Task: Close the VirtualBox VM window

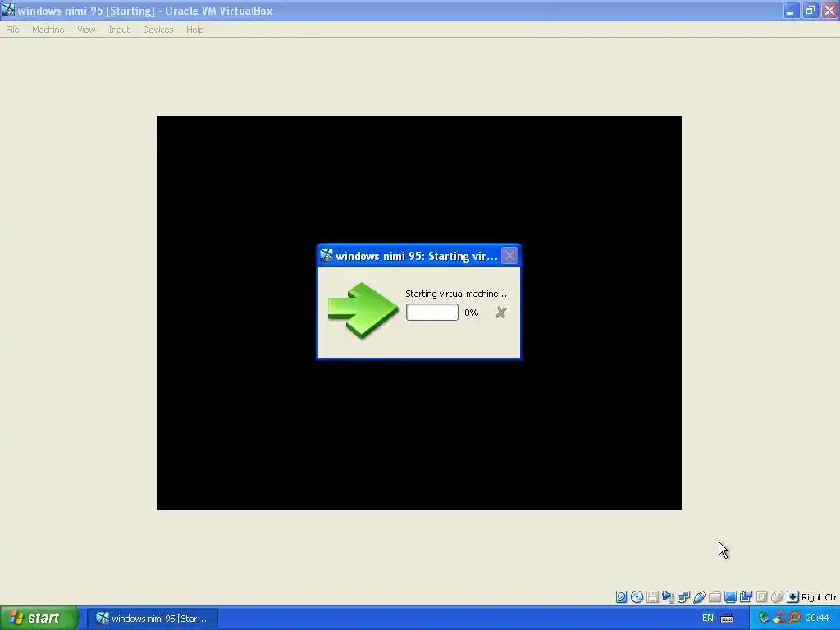Action: 830,11
